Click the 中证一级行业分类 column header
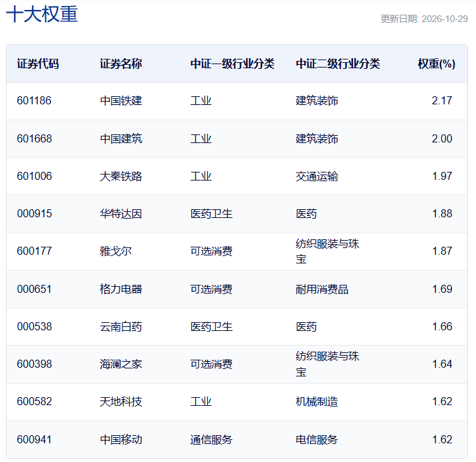Viewport: 476px width, 462px height. pos(232,64)
